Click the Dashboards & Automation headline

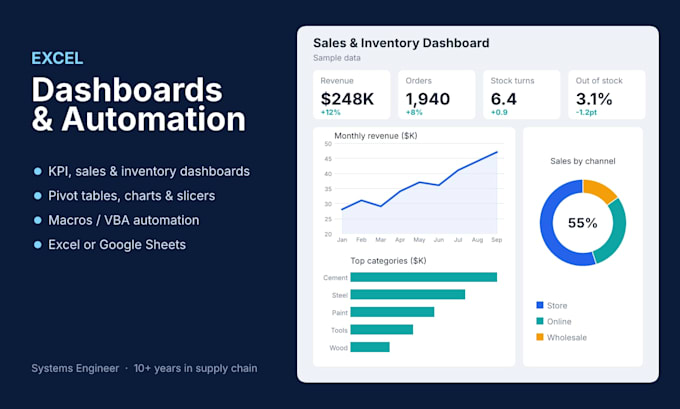click(139, 105)
